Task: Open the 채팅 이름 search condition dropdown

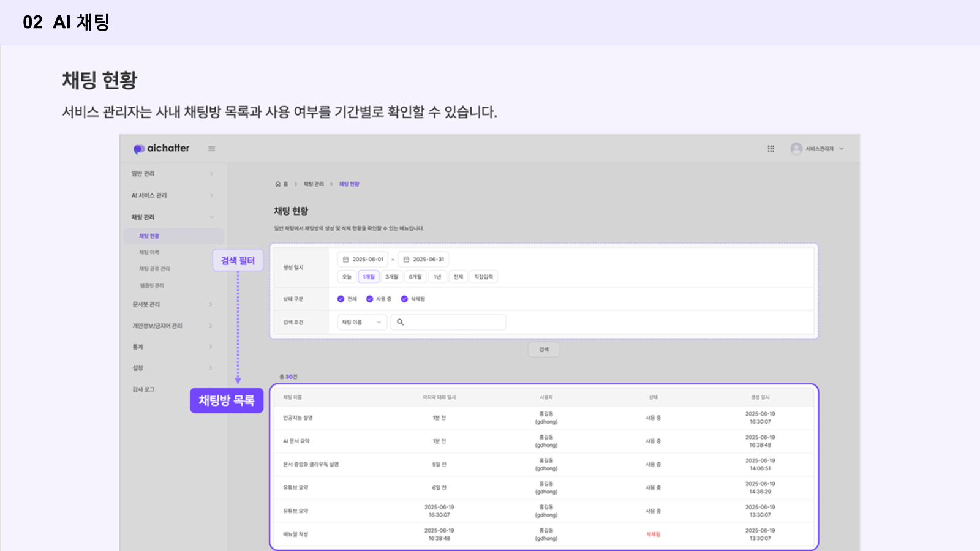Action: [362, 322]
